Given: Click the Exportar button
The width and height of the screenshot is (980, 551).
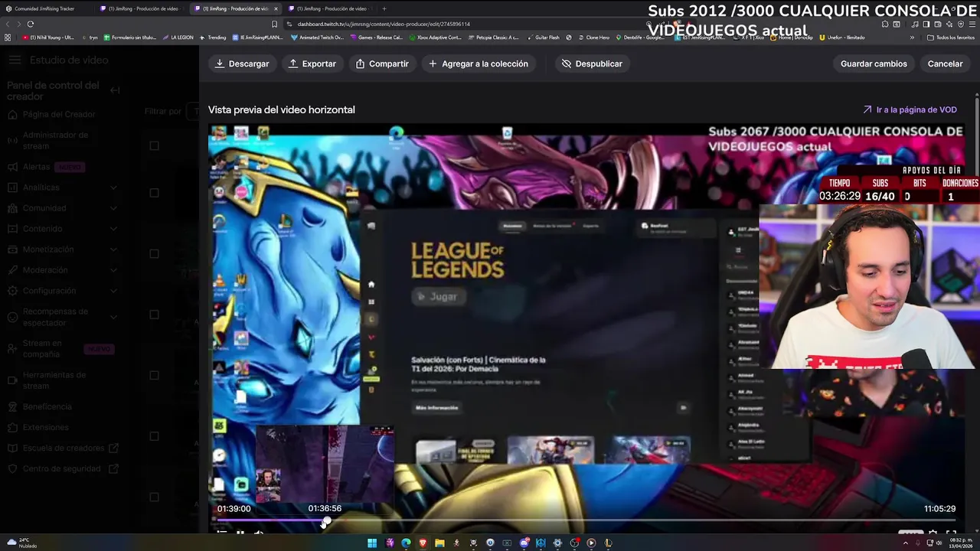Looking at the screenshot, I should (312, 64).
